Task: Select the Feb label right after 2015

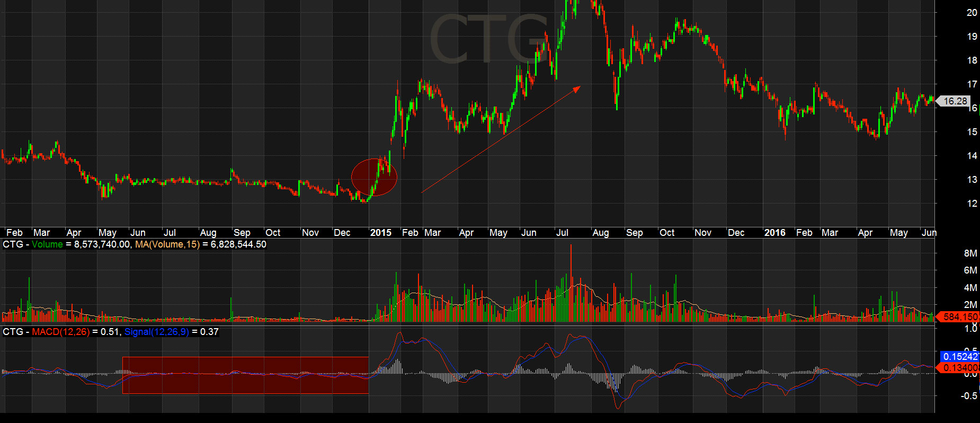Action: pos(410,233)
